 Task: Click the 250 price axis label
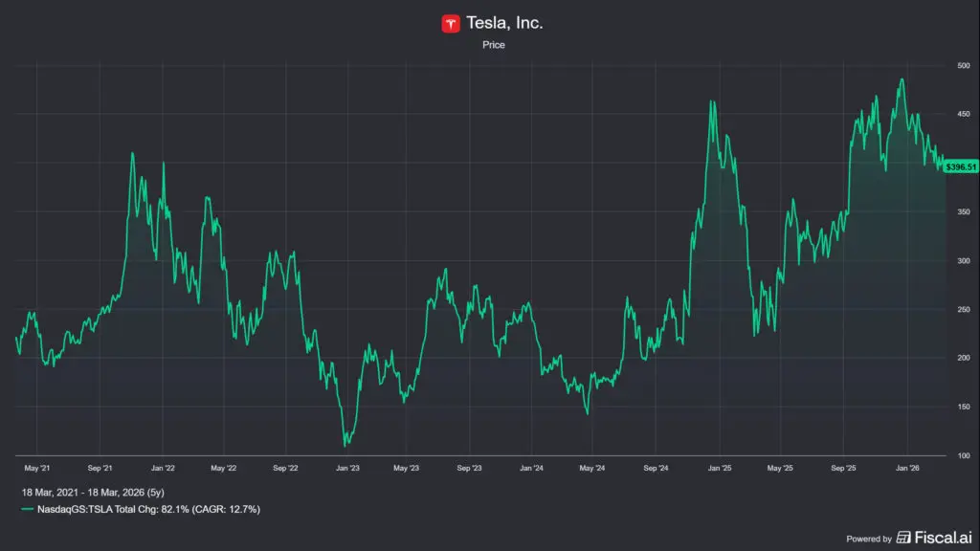[x=964, y=310]
